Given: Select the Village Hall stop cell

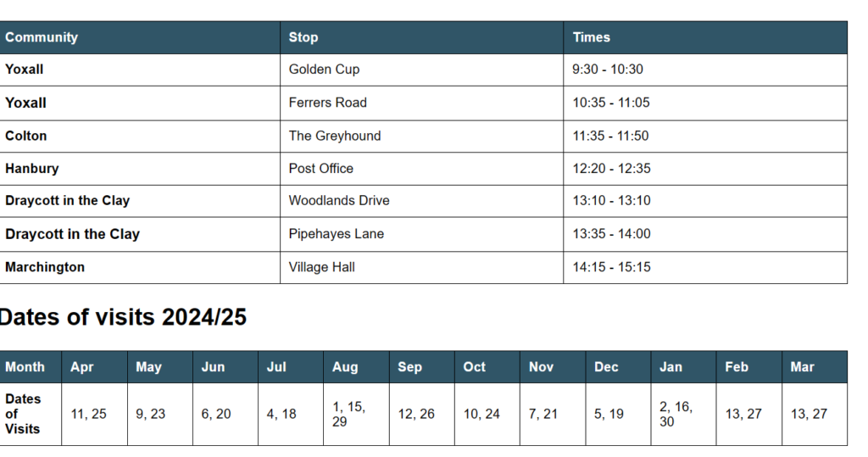Looking at the screenshot, I should coord(422,268).
